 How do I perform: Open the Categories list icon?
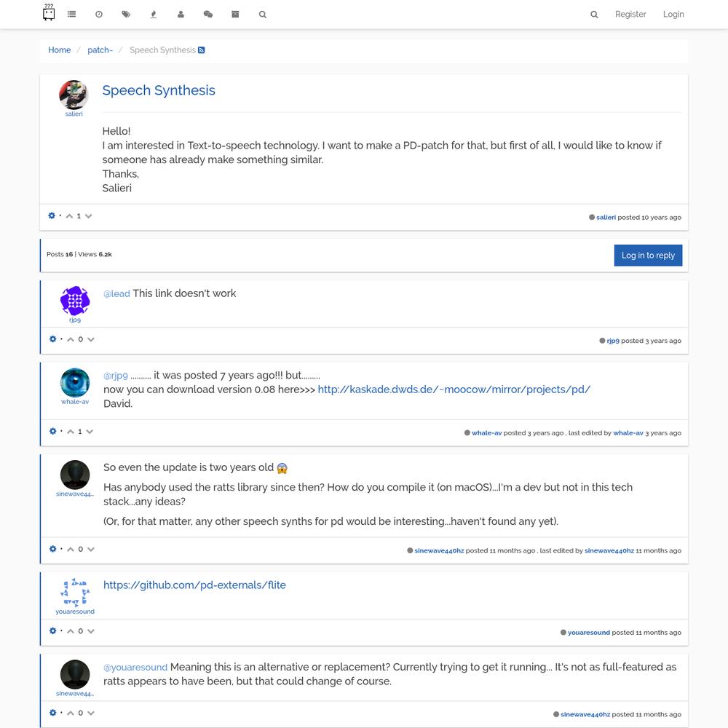pyautogui.click(x=71, y=14)
